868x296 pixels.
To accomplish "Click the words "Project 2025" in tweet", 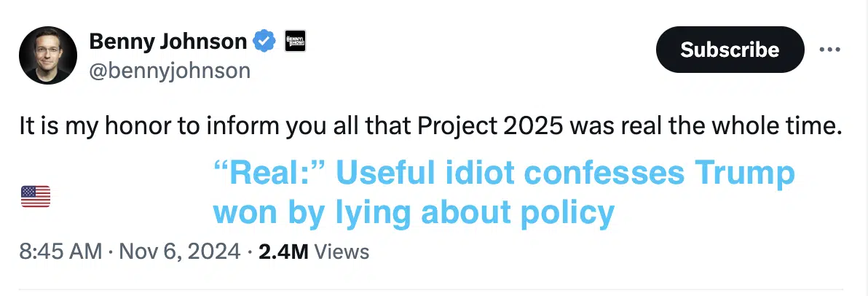I will (489, 127).
